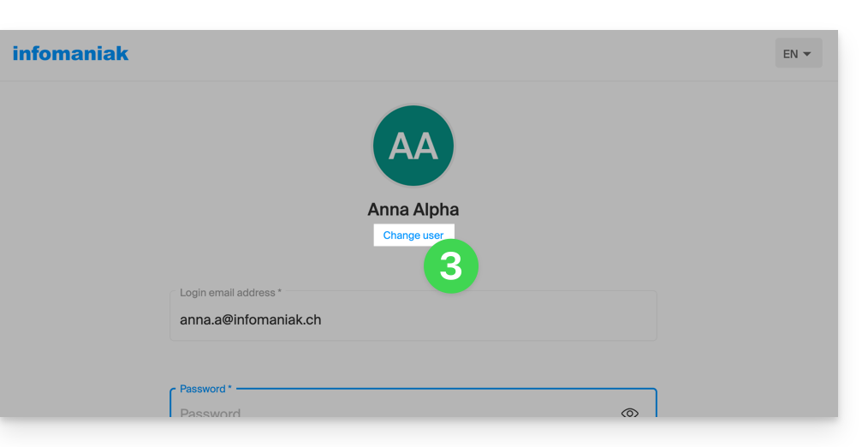Image resolution: width=868 pixels, height=447 pixels.
Task: Focus the Login email address field
Action: pyautogui.click(x=413, y=316)
